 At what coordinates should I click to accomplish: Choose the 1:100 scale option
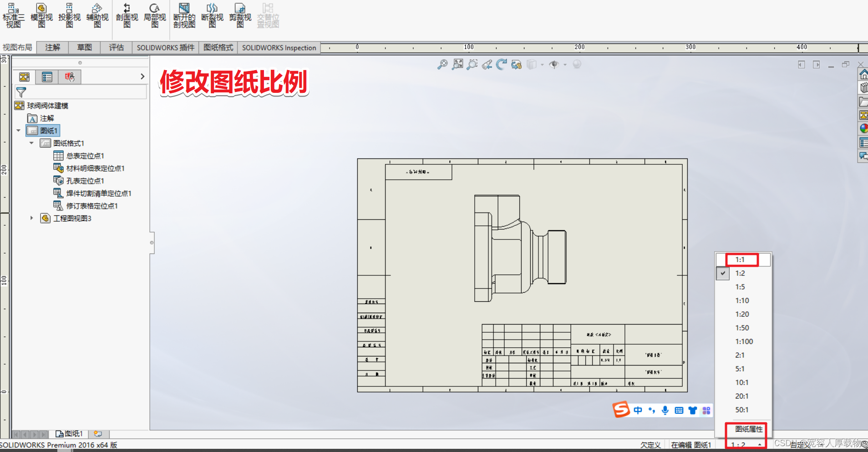coord(743,341)
